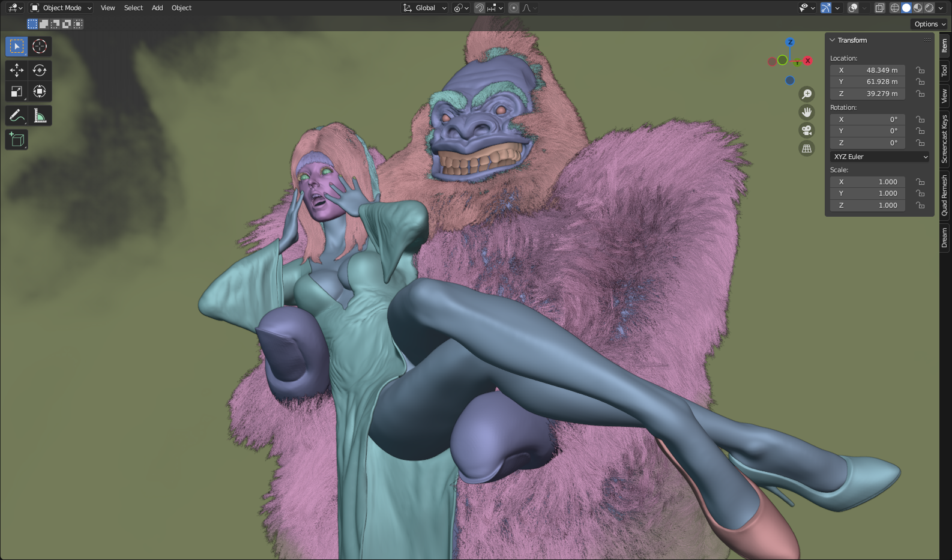Open the Global orientation dropdown

[x=425, y=8]
